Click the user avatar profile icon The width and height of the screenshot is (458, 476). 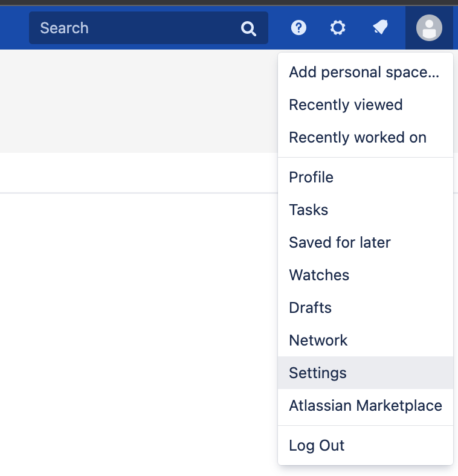point(429,28)
